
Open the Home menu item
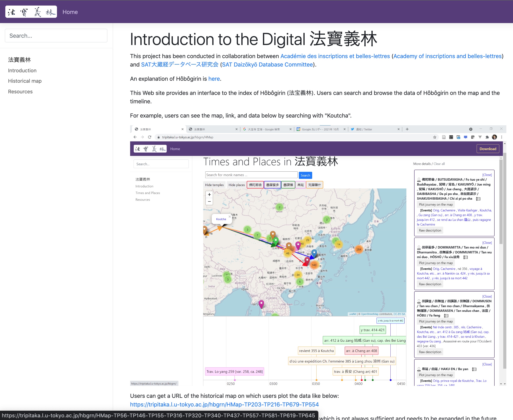70,12
